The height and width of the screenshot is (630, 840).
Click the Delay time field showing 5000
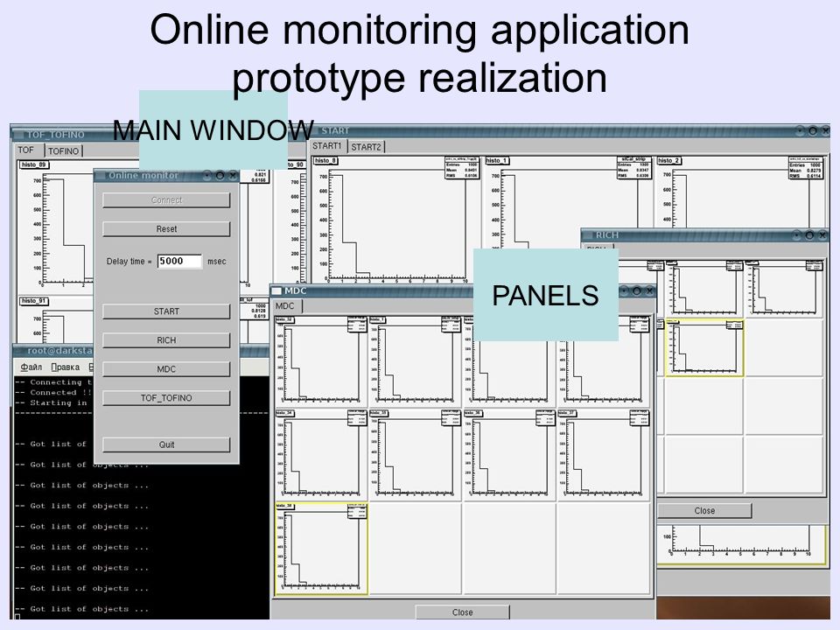179,261
